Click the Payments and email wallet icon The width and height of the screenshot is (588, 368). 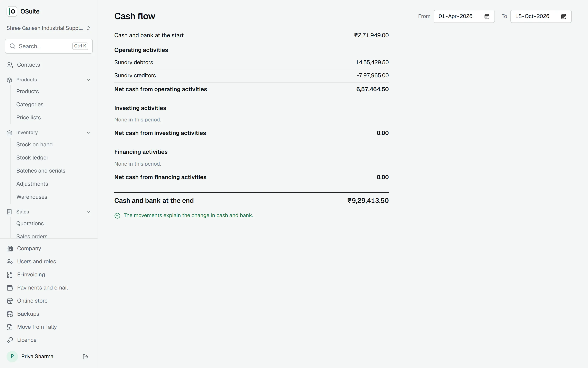click(10, 288)
